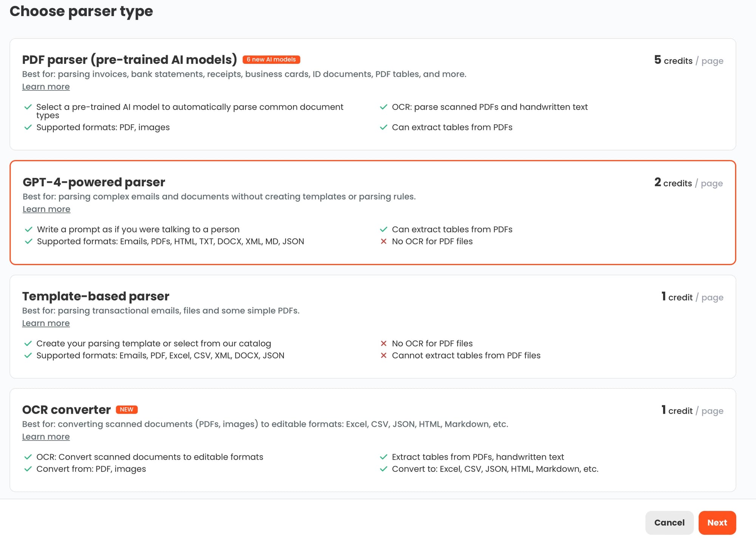
Task: Choose the OCR converter option
Action: point(372,440)
